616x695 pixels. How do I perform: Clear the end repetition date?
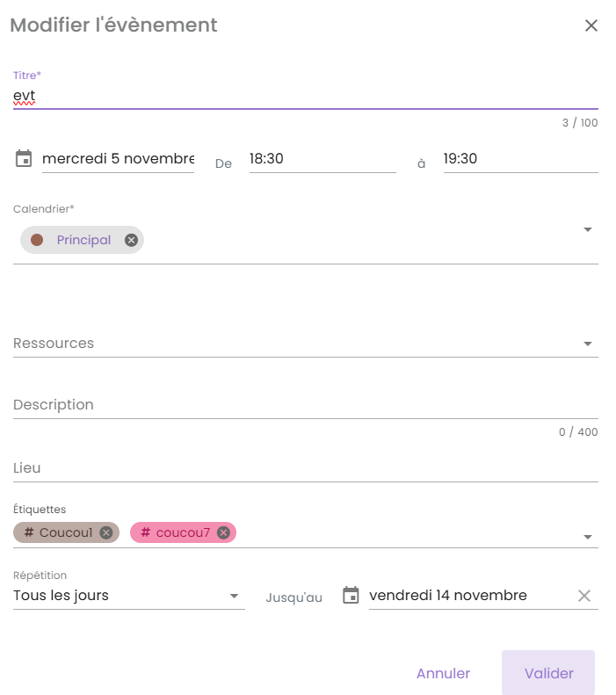point(584,596)
